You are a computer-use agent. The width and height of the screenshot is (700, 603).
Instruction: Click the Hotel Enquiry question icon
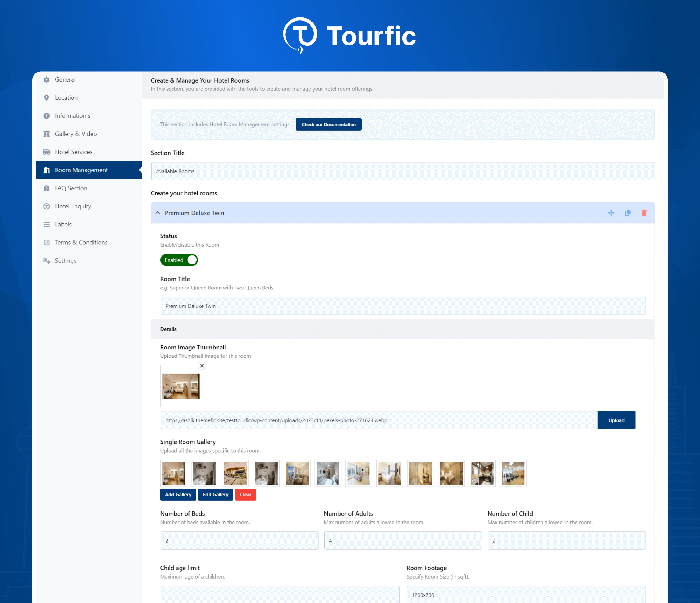click(x=47, y=206)
